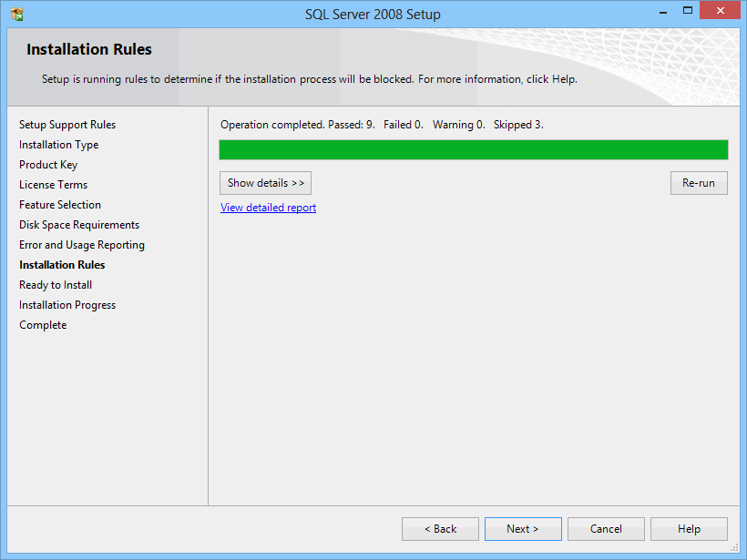Select the Installation Type step
Screen dimensions: 747x560
pyautogui.click(x=58, y=145)
